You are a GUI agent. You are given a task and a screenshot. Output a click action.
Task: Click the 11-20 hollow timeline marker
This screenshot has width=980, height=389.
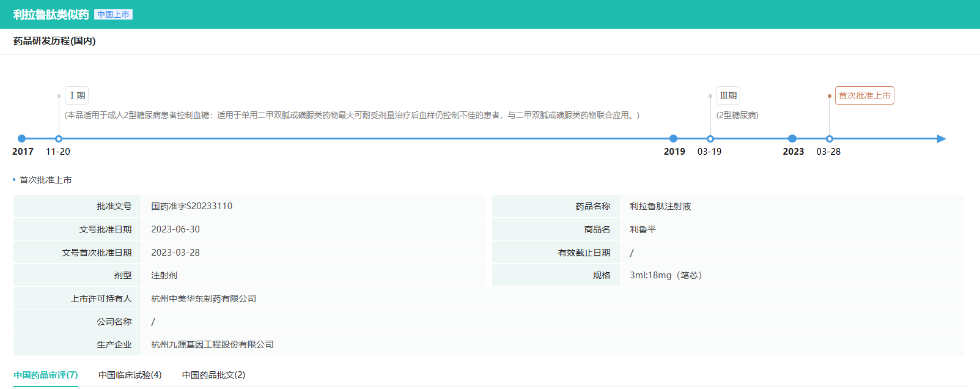coord(59,139)
